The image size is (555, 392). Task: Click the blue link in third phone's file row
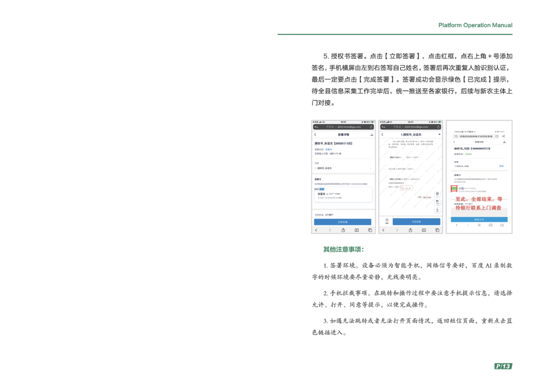[x=501, y=166]
